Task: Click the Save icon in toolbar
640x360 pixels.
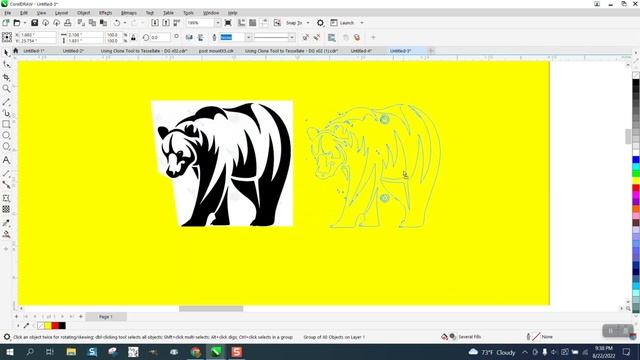Action: pos(35,23)
